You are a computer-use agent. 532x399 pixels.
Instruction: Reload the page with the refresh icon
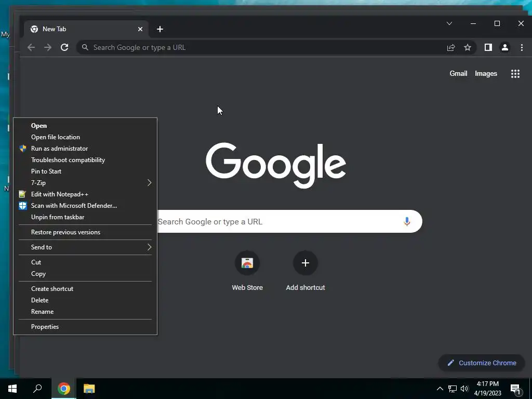pos(64,47)
